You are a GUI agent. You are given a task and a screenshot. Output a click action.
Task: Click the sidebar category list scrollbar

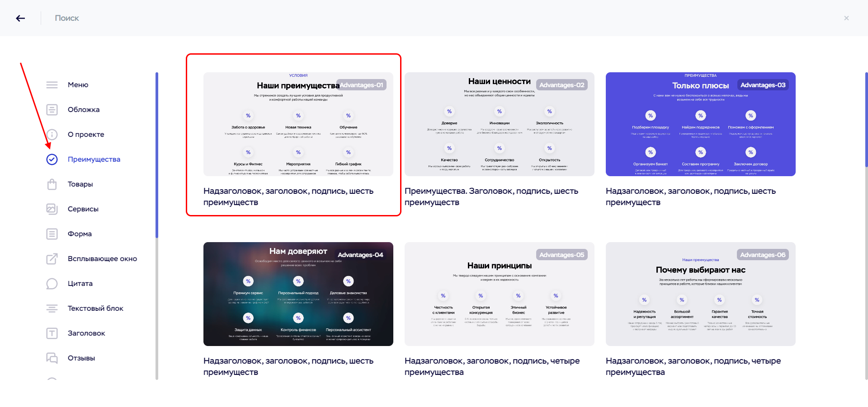click(x=157, y=155)
